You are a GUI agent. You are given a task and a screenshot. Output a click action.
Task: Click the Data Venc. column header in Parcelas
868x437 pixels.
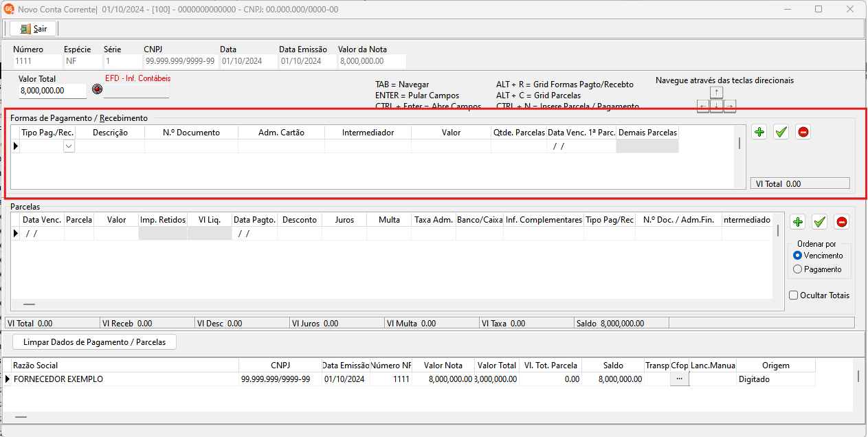(41, 220)
